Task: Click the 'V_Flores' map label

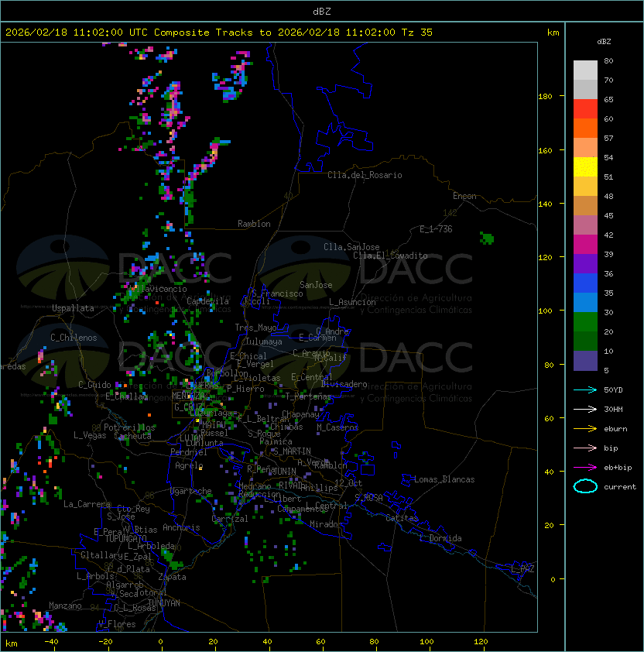Action: [117, 624]
